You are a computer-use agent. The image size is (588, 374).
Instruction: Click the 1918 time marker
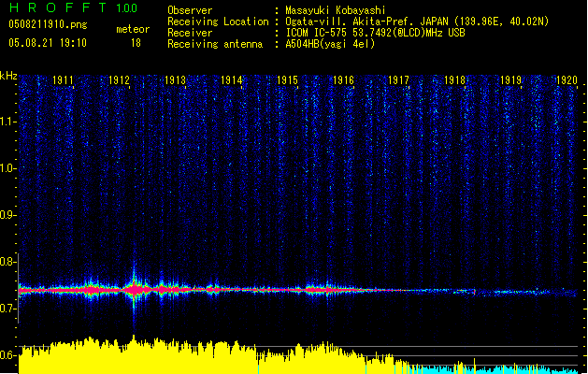(x=454, y=80)
